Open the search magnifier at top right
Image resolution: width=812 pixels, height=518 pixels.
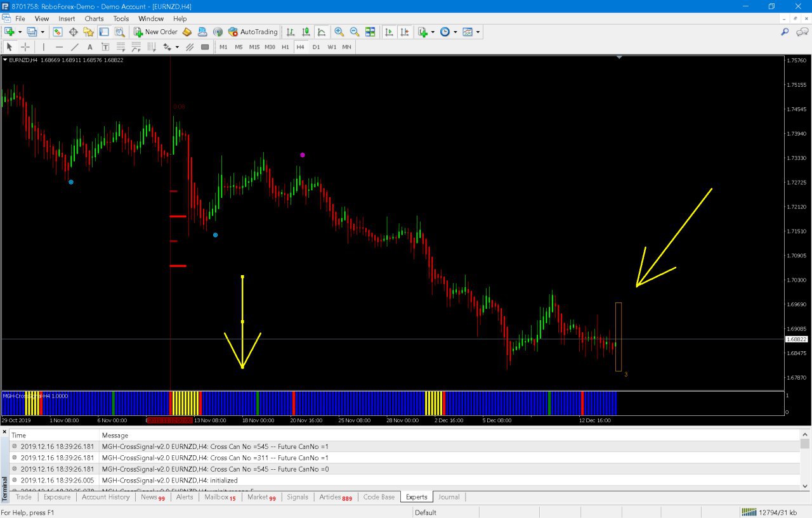(785, 32)
